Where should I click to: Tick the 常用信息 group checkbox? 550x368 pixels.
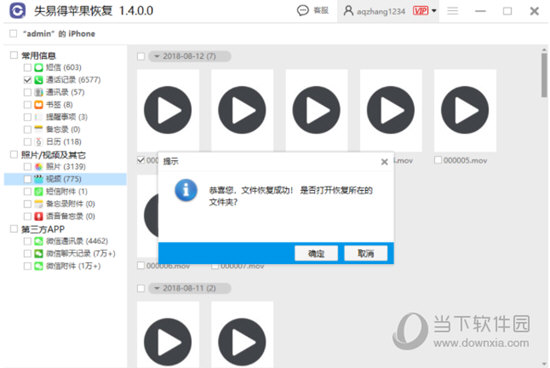[x=14, y=55]
